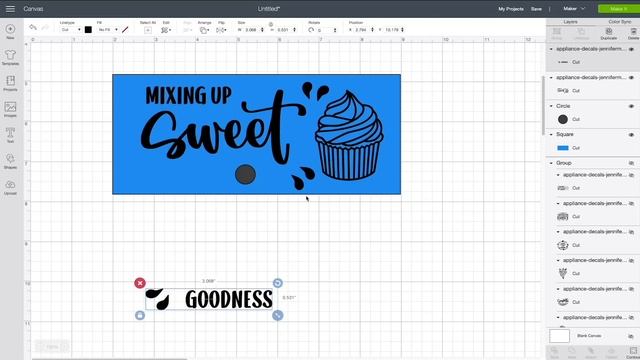The image size is (640, 360).
Task: Click the Position X input field
Action: click(361, 30)
